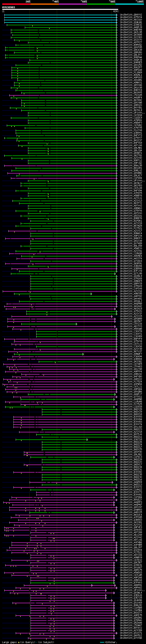Select the UniRef100_B6T892 label

tap(131, 100)
